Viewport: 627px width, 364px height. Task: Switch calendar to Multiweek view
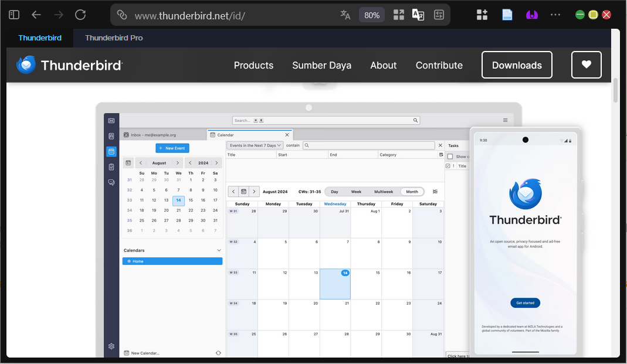pos(384,192)
